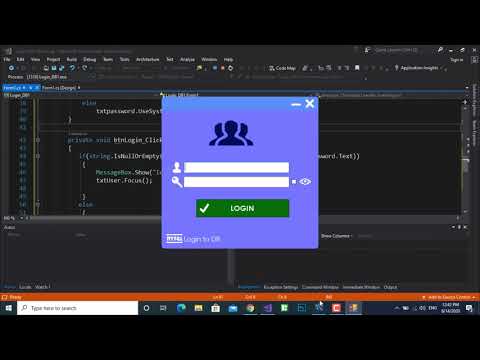Click the stop debugging red square icon

(223, 68)
